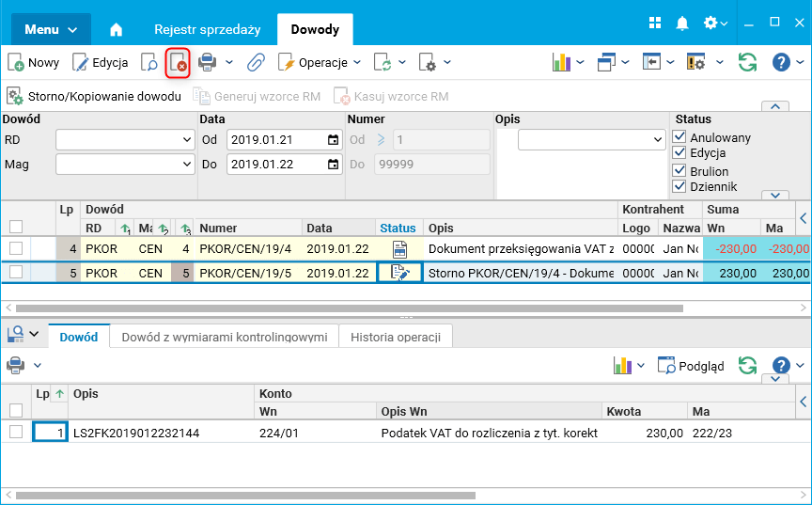Click the lower grid horizontal scrollbar

[245, 496]
